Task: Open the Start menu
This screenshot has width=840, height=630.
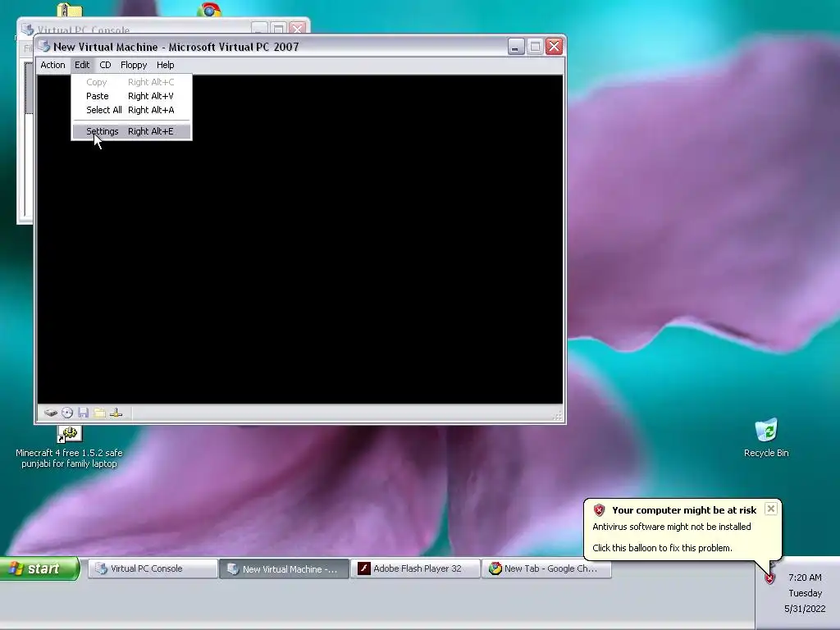Action: click(39, 568)
